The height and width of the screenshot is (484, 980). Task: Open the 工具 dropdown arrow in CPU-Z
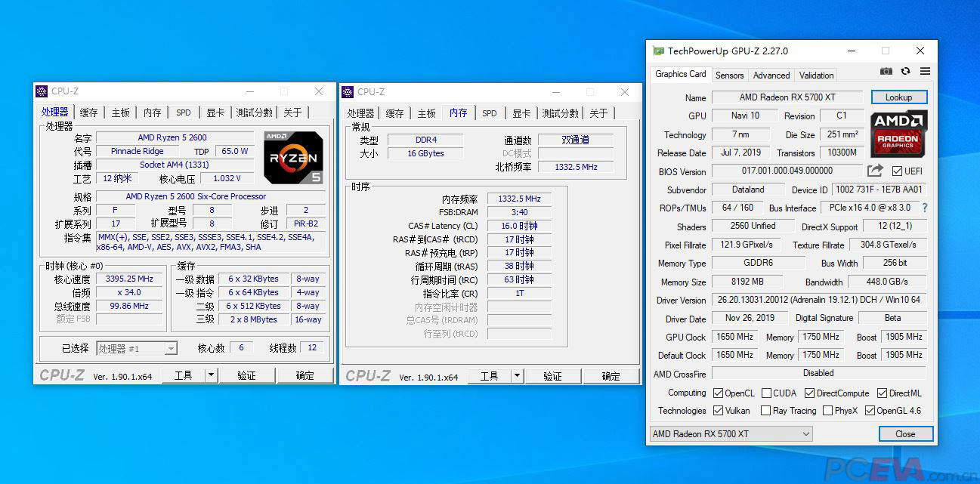click(211, 375)
